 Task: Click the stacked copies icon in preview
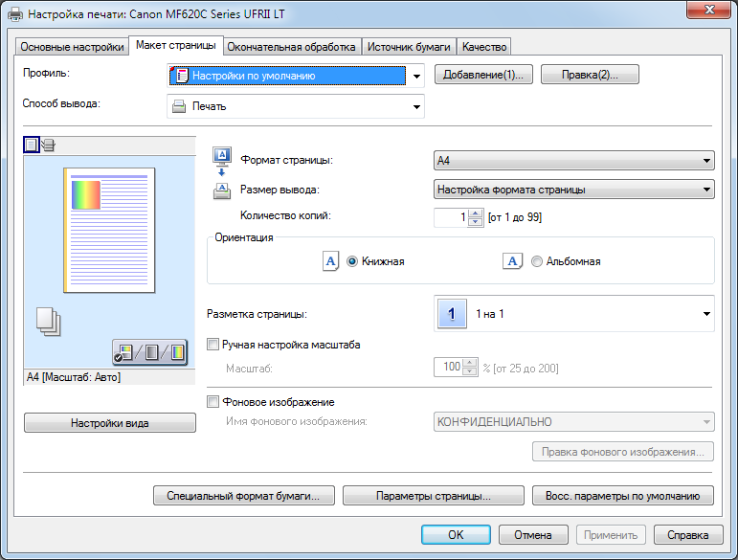[49, 322]
